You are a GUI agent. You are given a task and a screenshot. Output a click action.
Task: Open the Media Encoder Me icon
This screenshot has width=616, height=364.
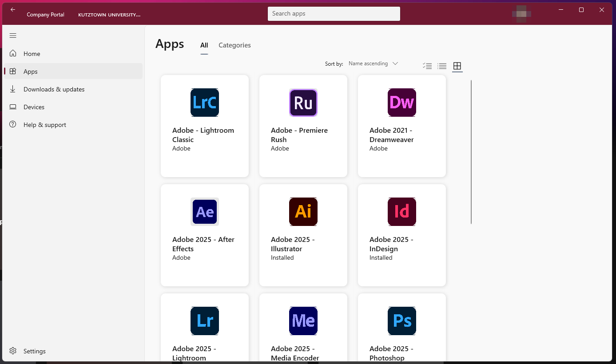click(303, 321)
